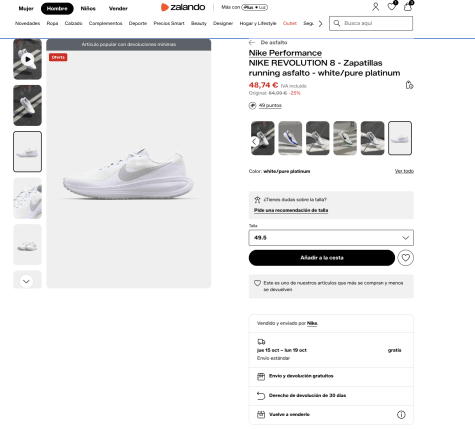
Task: Expand more thumbnails with down chevron
Action: click(x=26, y=281)
